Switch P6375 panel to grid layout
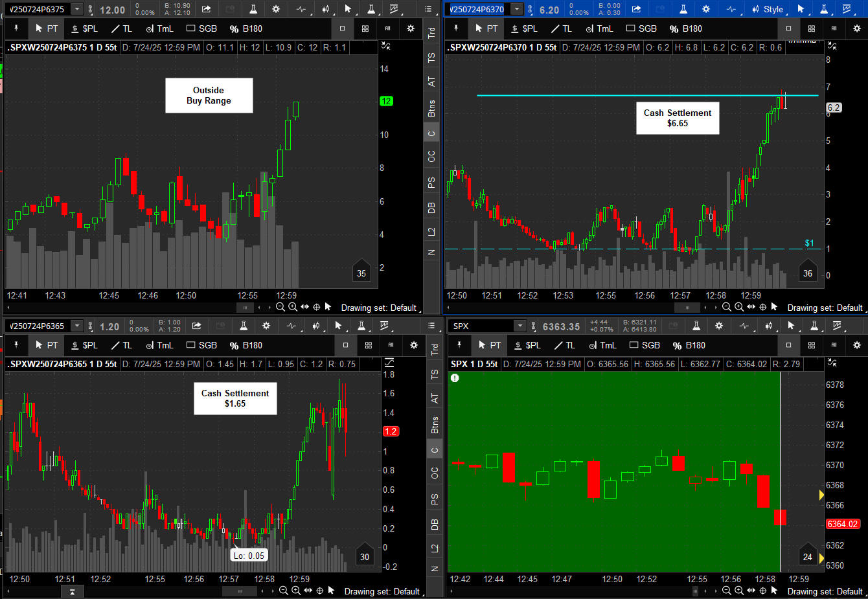This screenshot has width=868, height=599. tap(365, 28)
